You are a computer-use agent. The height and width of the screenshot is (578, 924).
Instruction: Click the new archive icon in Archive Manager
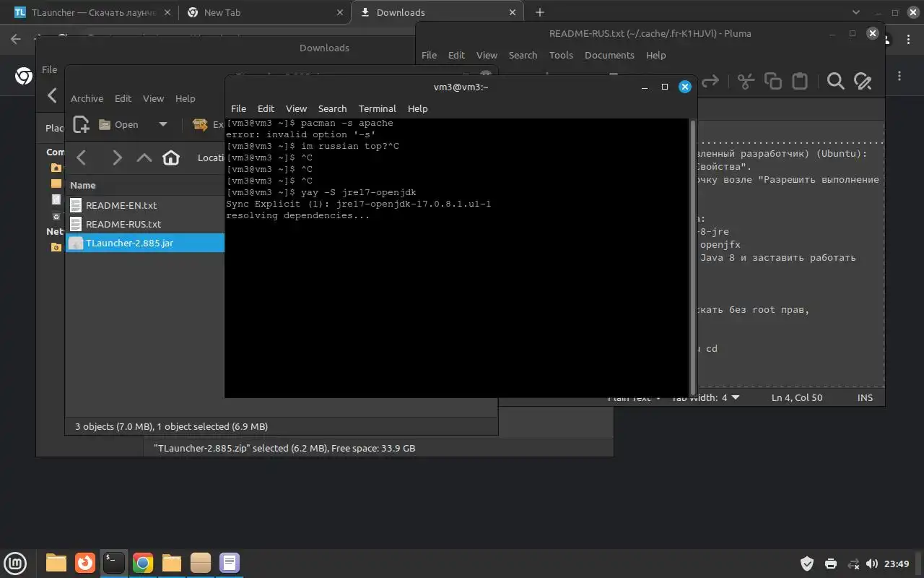tap(81, 124)
